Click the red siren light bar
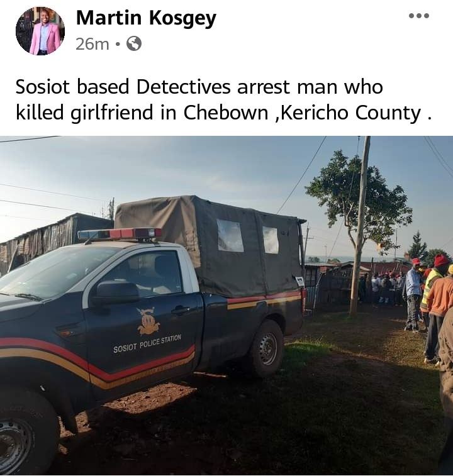453x476 pixels. 120,234
